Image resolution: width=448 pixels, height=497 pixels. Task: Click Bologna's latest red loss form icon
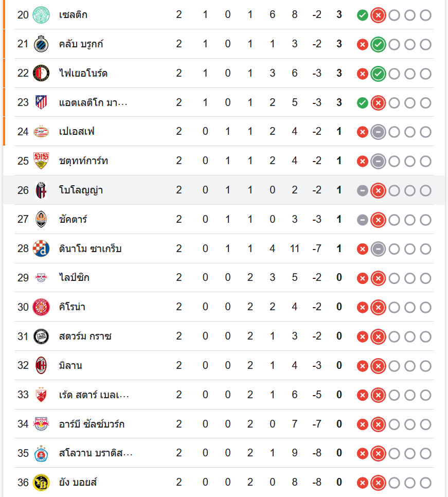378,190
